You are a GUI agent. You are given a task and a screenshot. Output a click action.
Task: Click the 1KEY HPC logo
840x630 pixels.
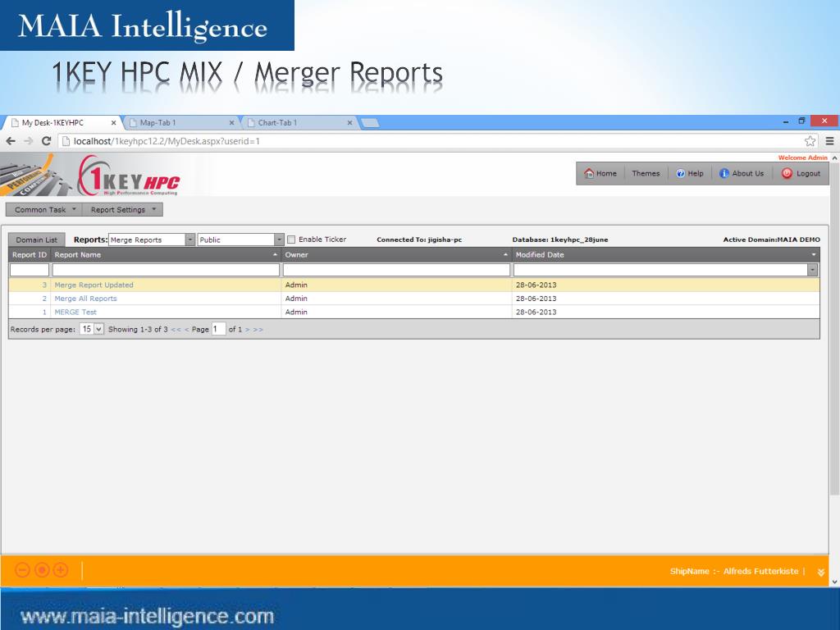coord(129,176)
